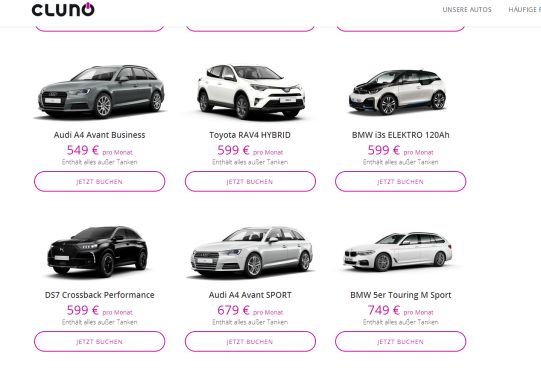Click the BMW i3s 599 € price
The width and height of the screenshot is (541, 373).
click(384, 150)
